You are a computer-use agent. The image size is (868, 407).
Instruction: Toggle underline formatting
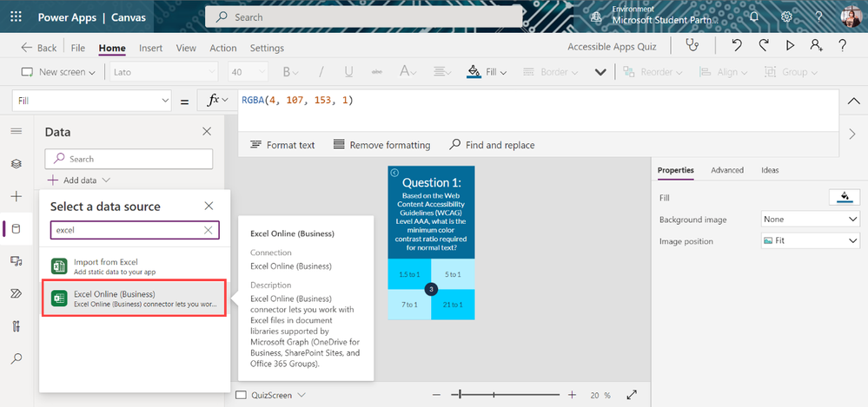click(x=348, y=72)
